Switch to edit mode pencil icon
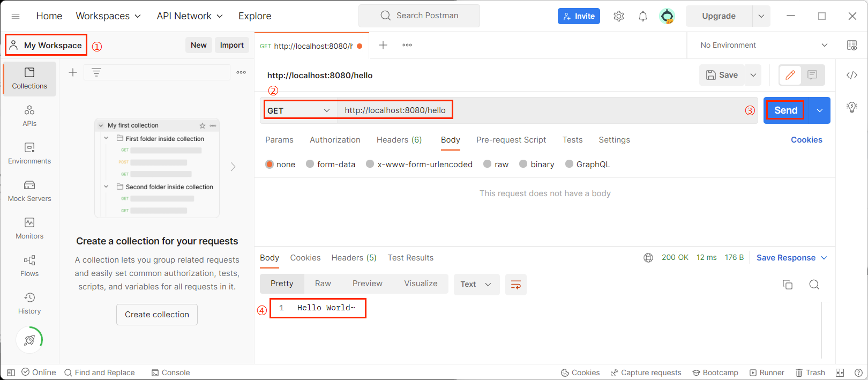The height and width of the screenshot is (380, 868). tap(790, 75)
